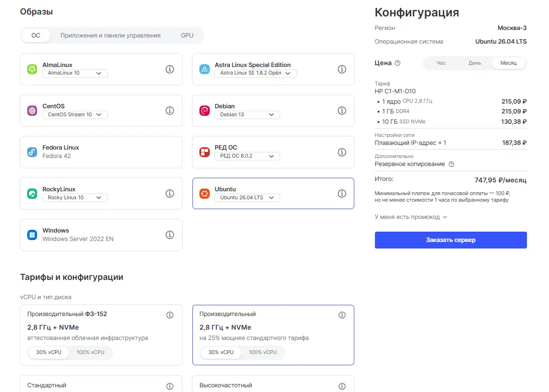Image resolution: width=549 pixels, height=392 pixels.
Task: Click the 187,38 ₽ network price
Action: [x=514, y=143]
